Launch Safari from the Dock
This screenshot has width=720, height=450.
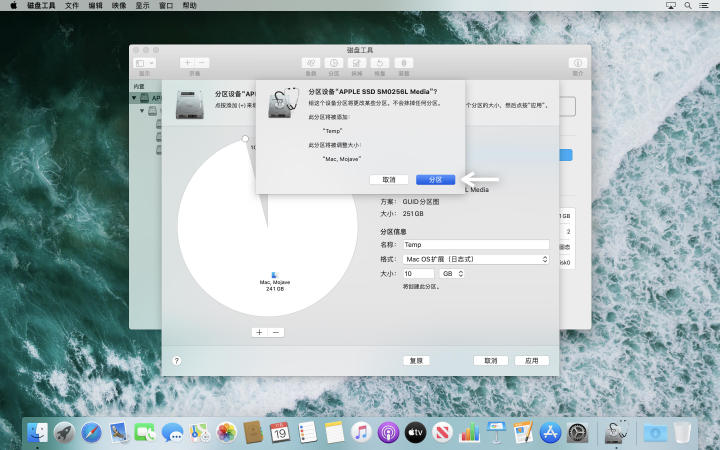coord(91,433)
